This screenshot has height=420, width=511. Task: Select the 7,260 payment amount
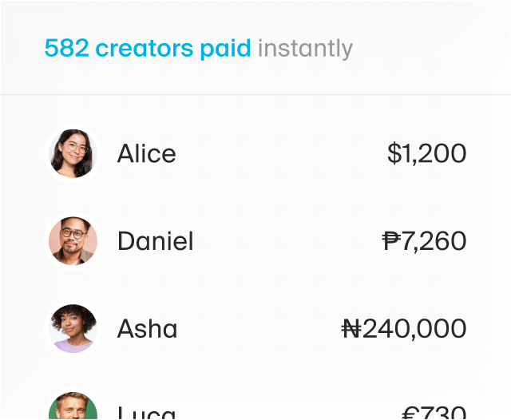[434, 241]
